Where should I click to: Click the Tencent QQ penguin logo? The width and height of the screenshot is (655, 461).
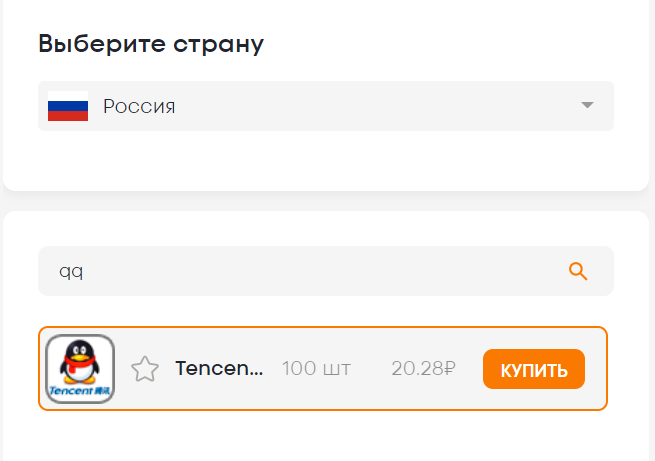pyautogui.click(x=80, y=369)
